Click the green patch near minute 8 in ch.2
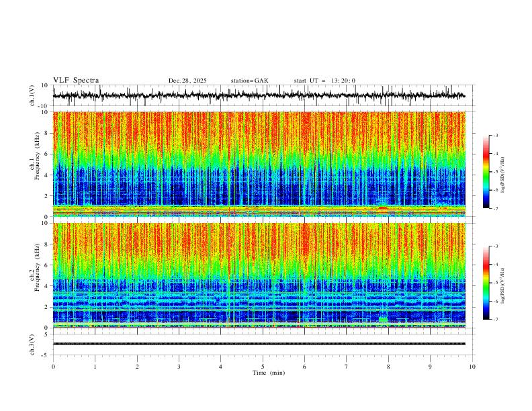Viewport: 532px width, 411px height. pos(383,320)
